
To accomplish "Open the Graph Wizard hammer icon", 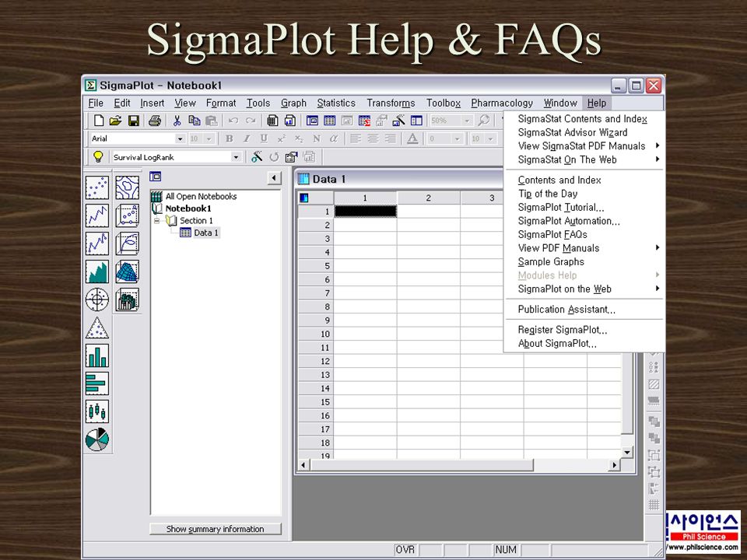I will tap(398, 121).
